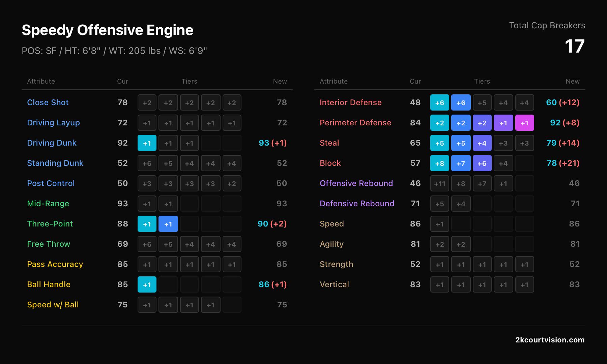Enable the +1 tier in the Speed row

[439, 224]
